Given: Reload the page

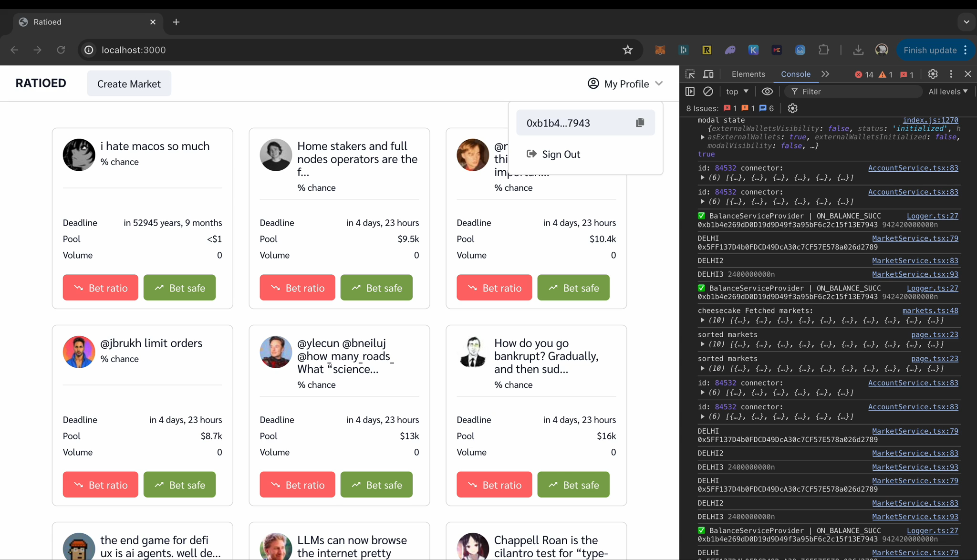Looking at the screenshot, I should [61, 50].
